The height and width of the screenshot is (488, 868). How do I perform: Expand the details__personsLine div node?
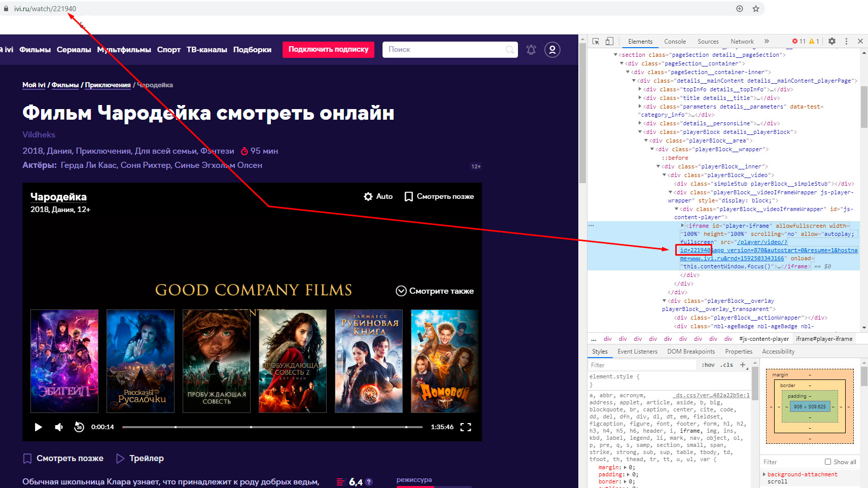pos(640,123)
